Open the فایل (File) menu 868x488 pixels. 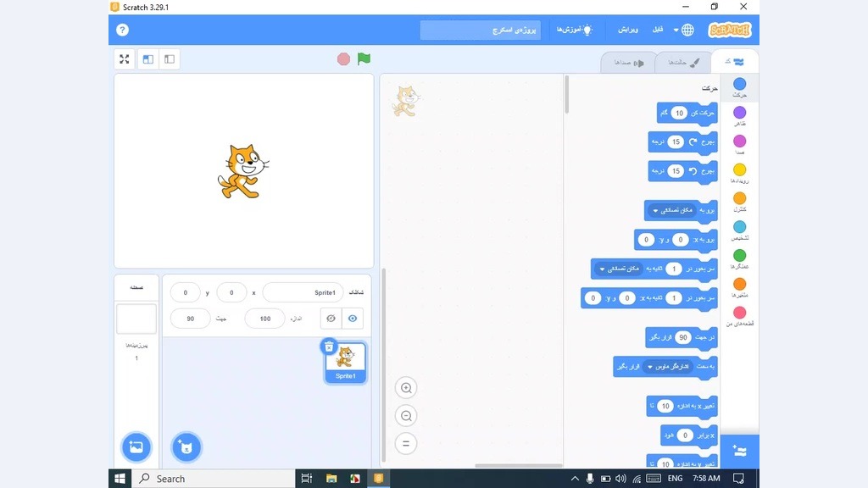point(658,30)
